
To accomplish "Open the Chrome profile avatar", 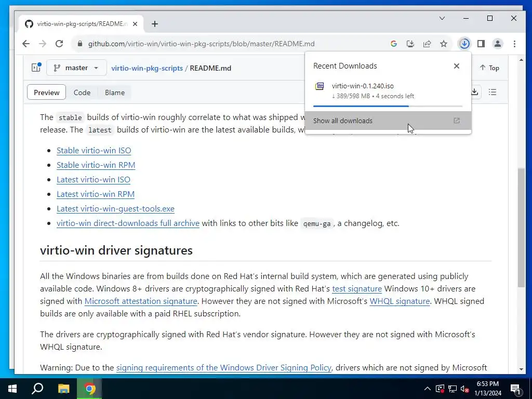I will 497,44.
